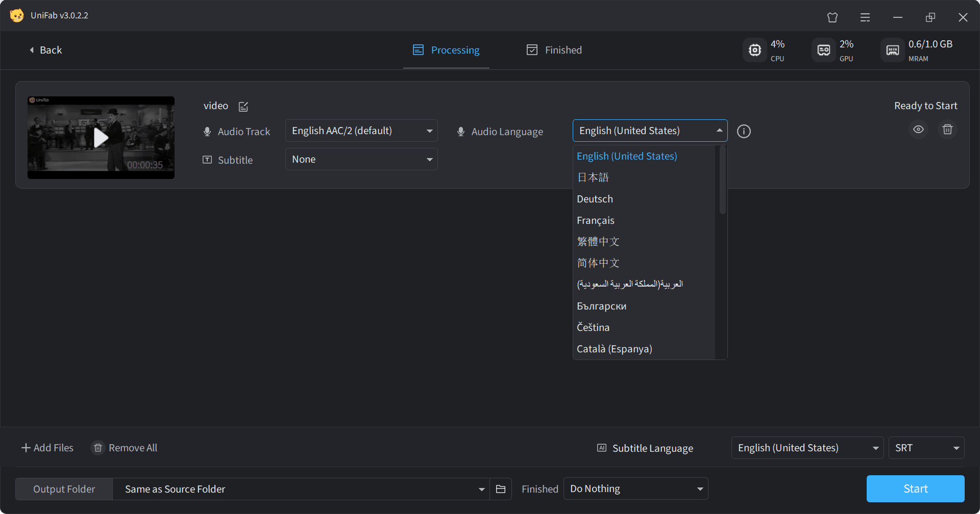
Task: Pick Čeština from the language list
Action: pyautogui.click(x=644, y=327)
